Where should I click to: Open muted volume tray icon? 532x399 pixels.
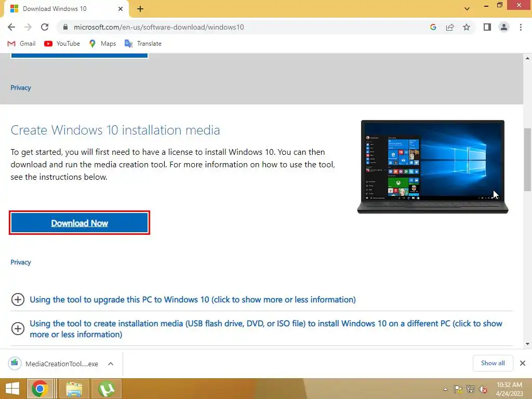click(483, 389)
